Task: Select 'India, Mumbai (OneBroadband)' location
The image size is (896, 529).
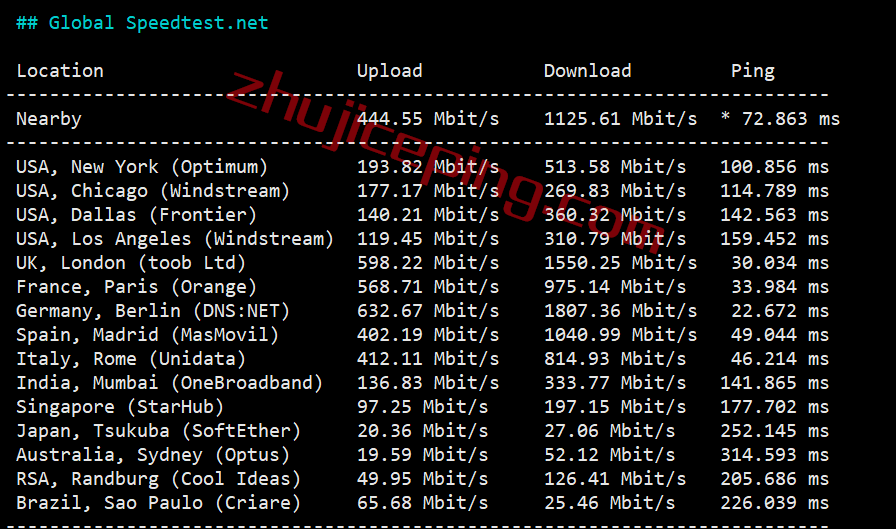Action: click(170, 383)
